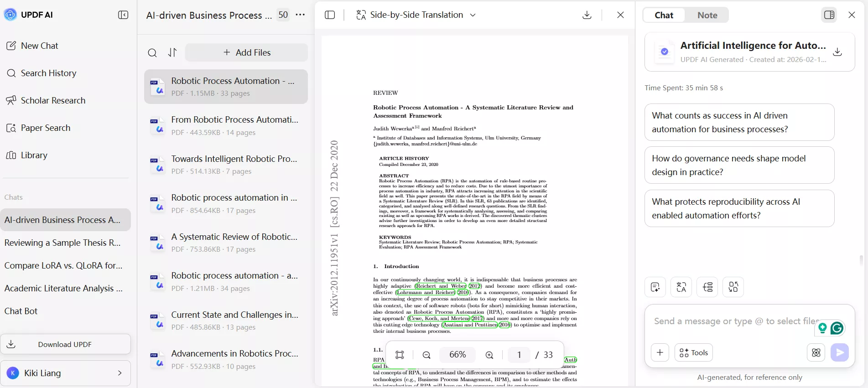Select the 'Towards Intelligent Robotic Pro...' file
The height and width of the screenshot is (388, 868).
click(x=226, y=165)
